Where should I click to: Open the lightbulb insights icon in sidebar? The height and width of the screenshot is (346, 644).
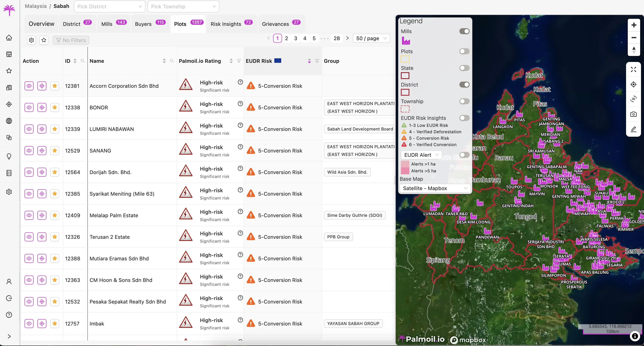tap(9, 156)
